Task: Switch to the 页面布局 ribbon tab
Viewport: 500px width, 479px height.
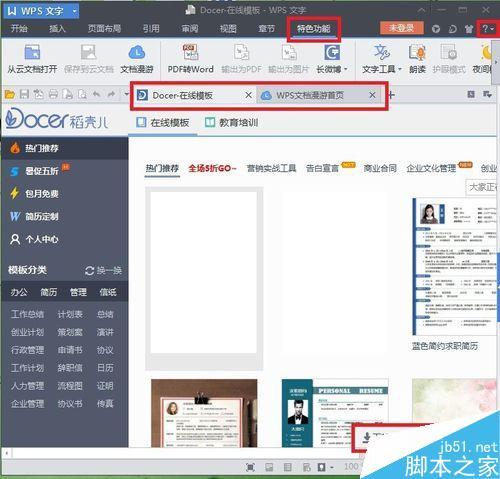Action: [104, 29]
